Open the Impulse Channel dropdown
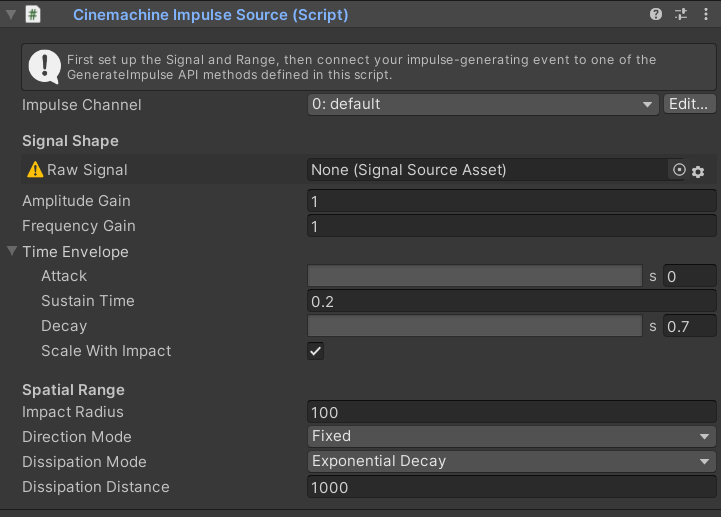721x517 pixels. click(x=482, y=104)
